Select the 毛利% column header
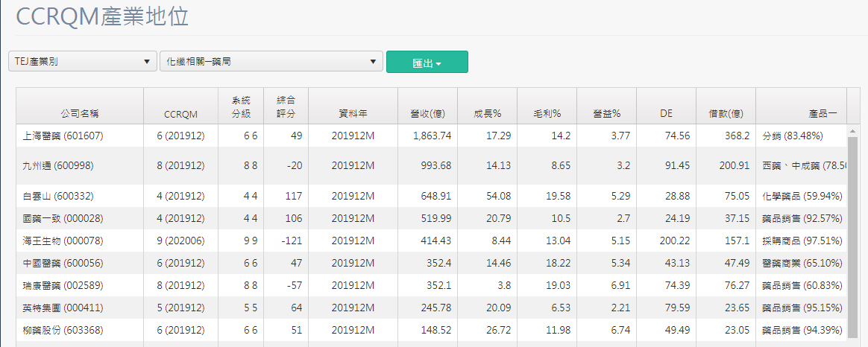This screenshot has width=868, height=347. tap(547, 114)
